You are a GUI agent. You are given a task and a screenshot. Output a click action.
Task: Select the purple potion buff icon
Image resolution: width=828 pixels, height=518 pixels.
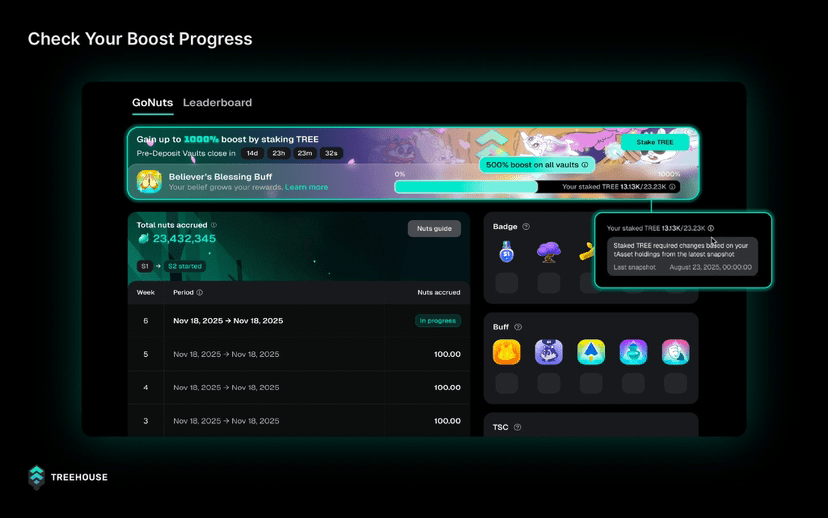tap(633, 352)
